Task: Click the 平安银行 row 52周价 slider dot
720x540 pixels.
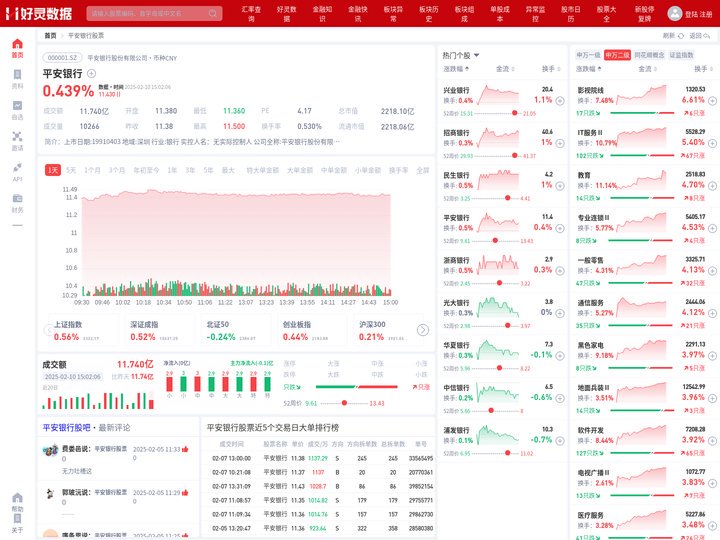Action: click(x=495, y=241)
